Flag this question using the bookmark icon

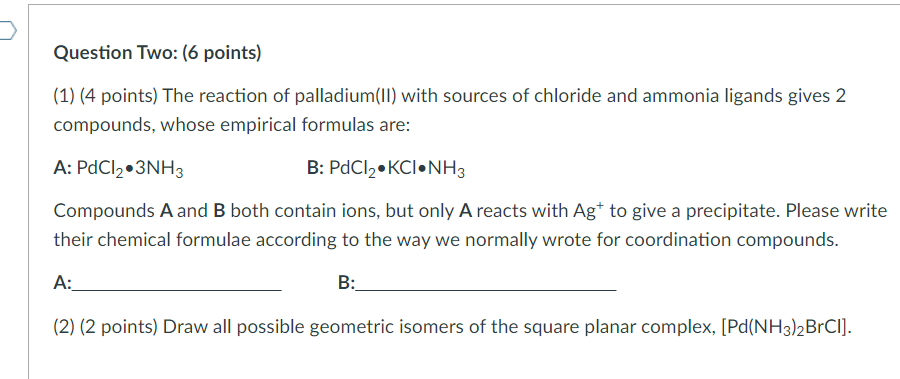[8, 30]
